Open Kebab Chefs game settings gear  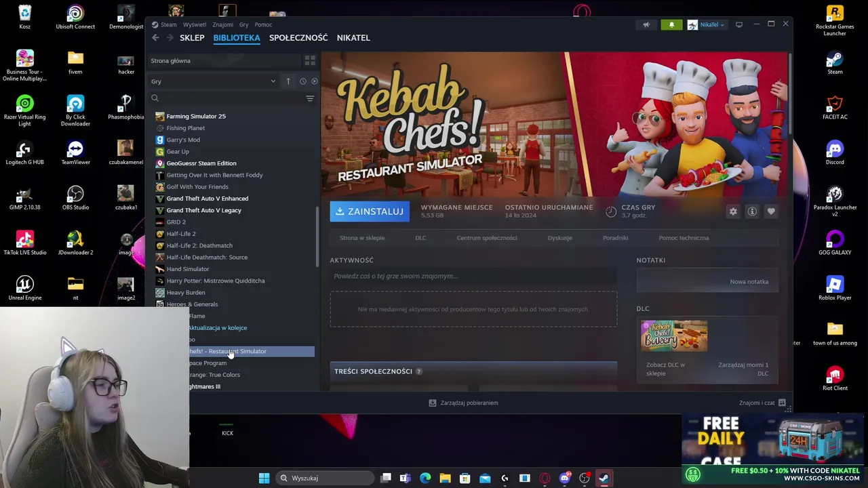point(733,211)
